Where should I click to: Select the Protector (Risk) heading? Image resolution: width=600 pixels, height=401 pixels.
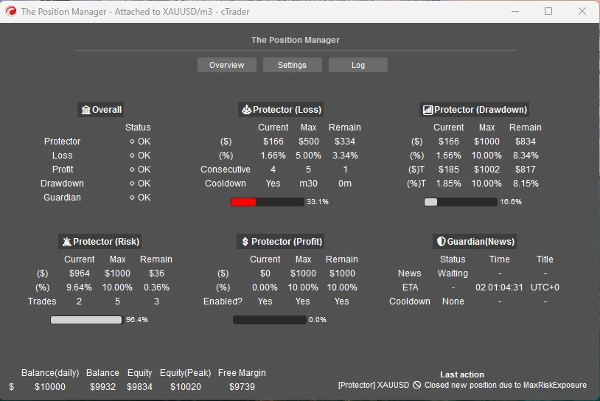100,242
